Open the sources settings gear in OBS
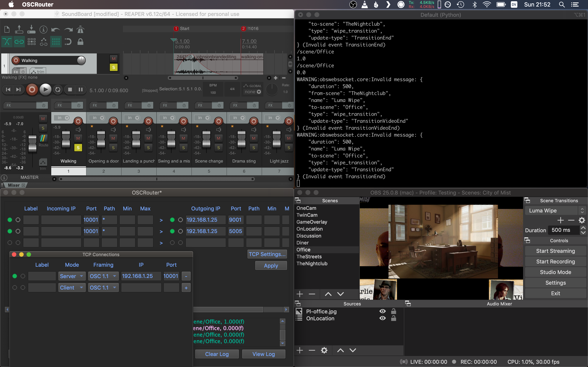588x367 pixels. tap(324, 350)
